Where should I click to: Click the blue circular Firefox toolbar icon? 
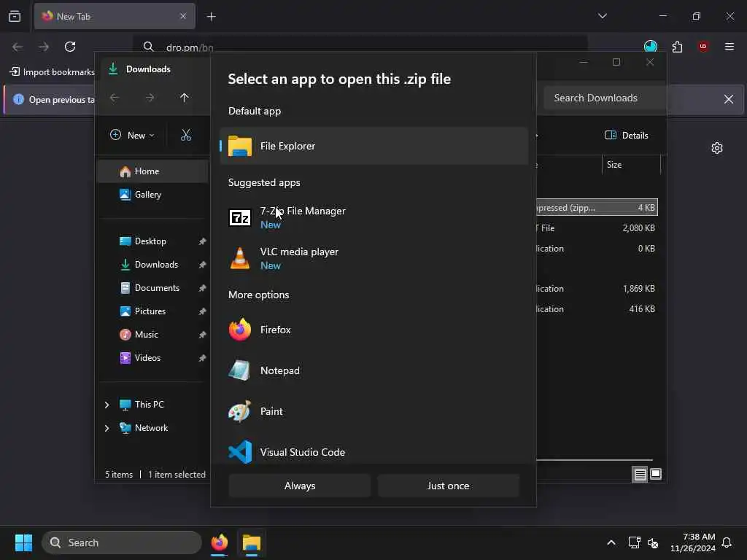[x=650, y=47]
